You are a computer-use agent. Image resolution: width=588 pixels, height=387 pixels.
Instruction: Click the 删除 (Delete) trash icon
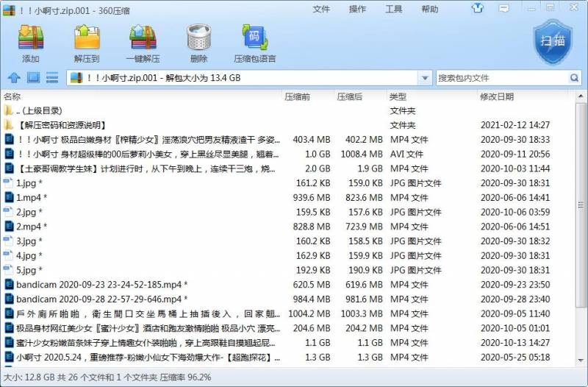[x=198, y=43]
